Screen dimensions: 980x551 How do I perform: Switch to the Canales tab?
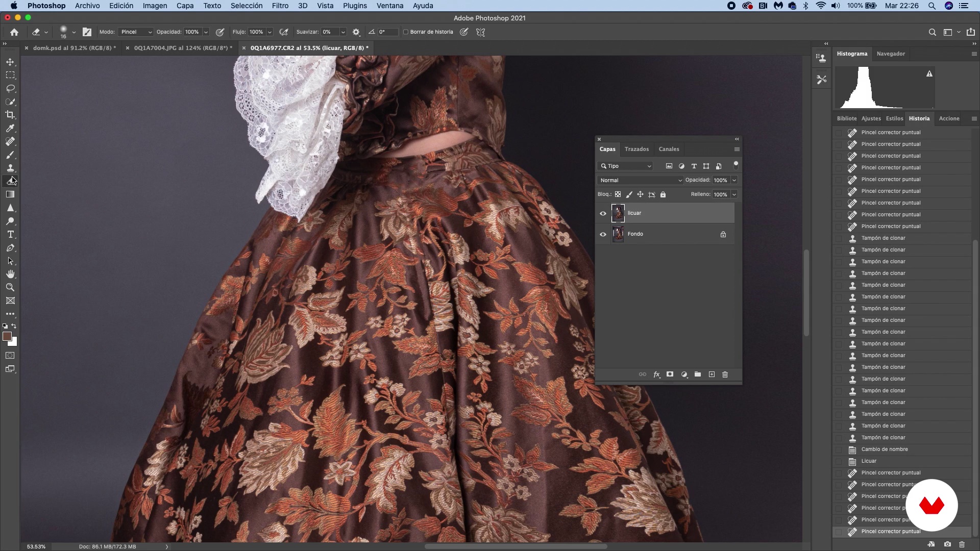(669, 149)
